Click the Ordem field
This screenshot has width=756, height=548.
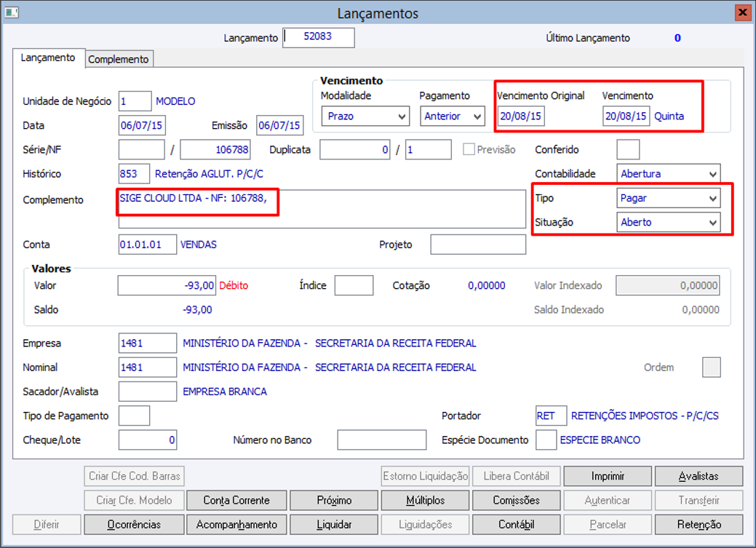[x=712, y=368]
